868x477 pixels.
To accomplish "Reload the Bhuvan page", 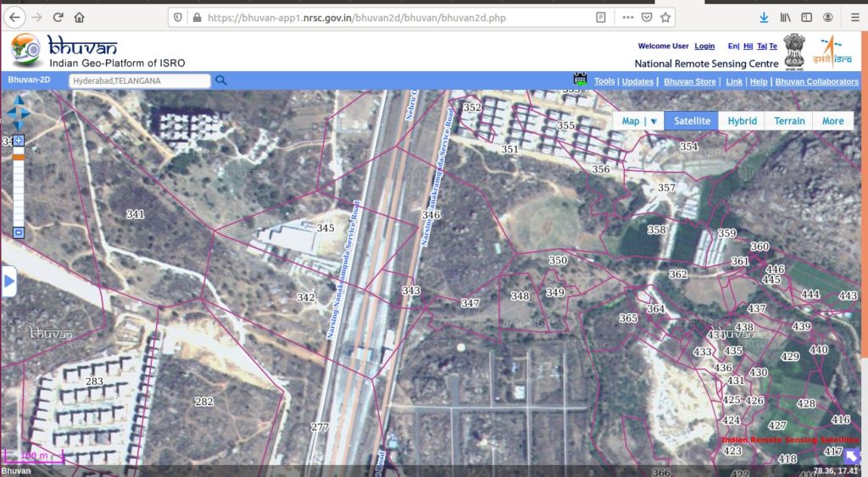I will [x=58, y=17].
